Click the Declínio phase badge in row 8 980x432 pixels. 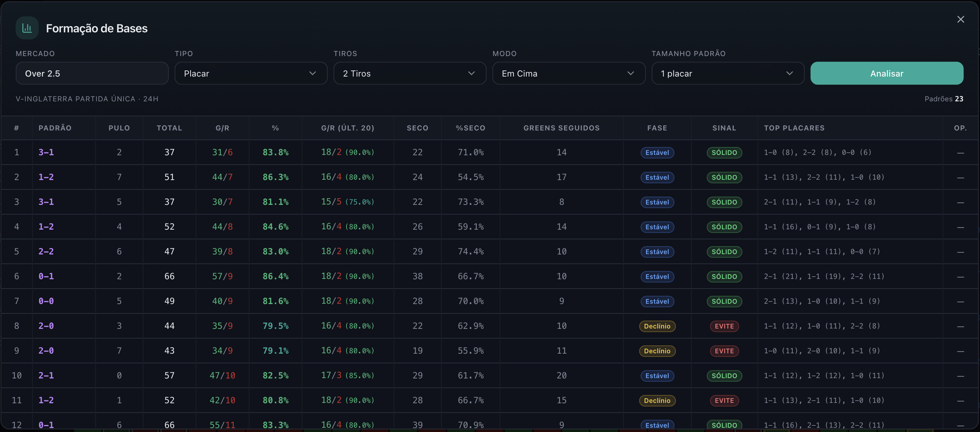[x=657, y=326]
